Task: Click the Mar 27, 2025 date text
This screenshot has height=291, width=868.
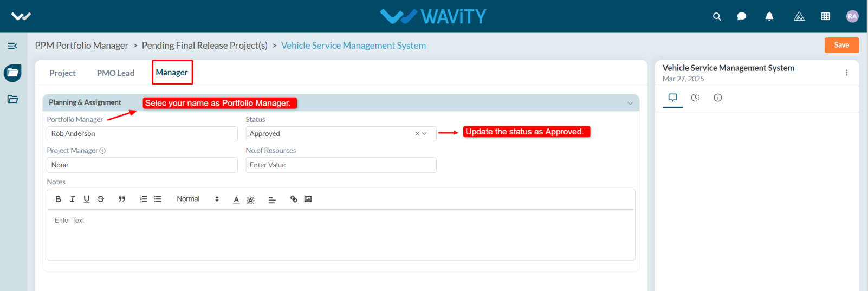Action: pos(683,79)
